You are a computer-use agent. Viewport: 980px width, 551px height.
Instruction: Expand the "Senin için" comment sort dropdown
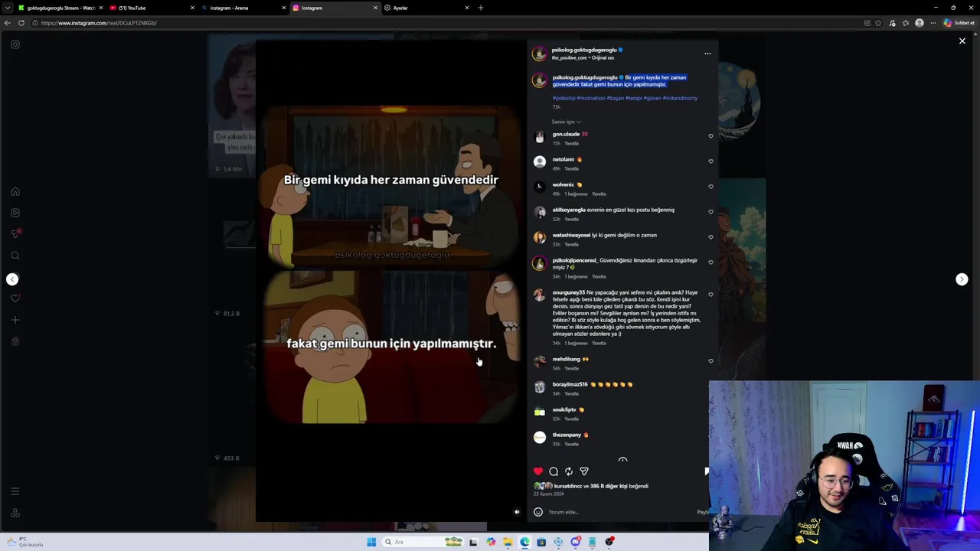[566, 122]
